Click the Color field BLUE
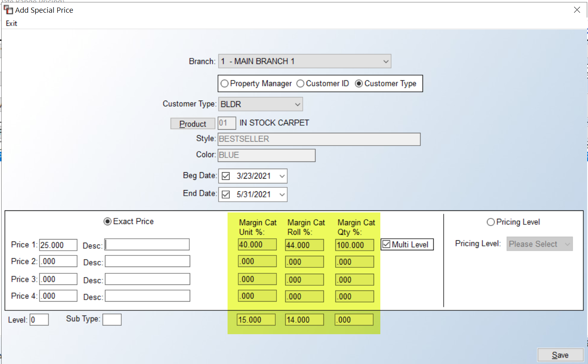 point(267,155)
